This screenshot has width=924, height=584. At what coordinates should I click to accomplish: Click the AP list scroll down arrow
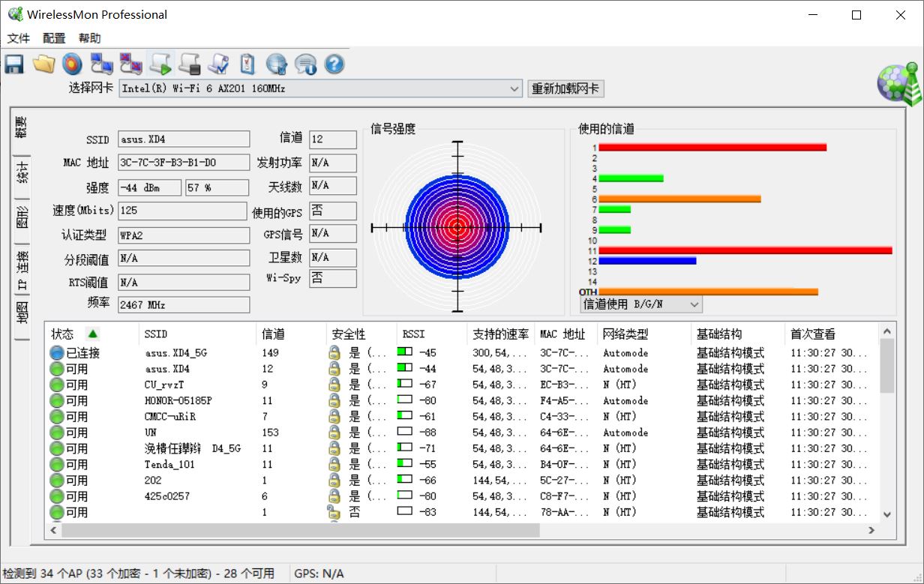(x=887, y=514)
